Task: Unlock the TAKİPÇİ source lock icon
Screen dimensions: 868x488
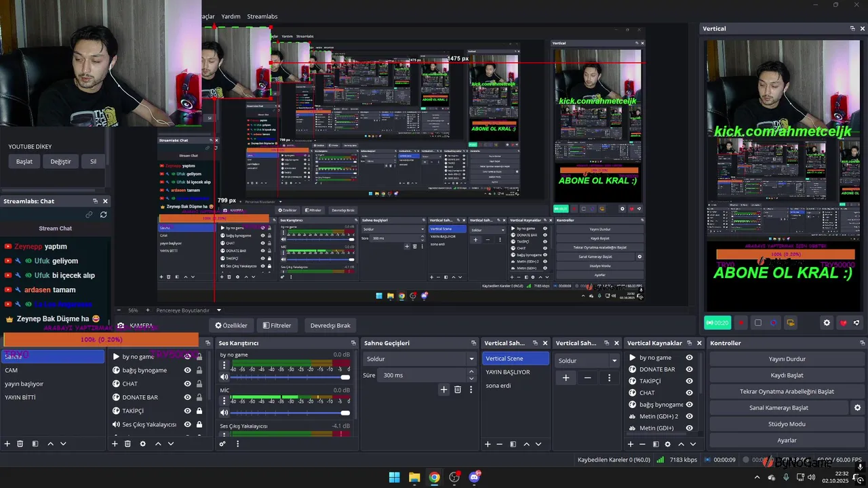Action: click(x=199, y=411)
